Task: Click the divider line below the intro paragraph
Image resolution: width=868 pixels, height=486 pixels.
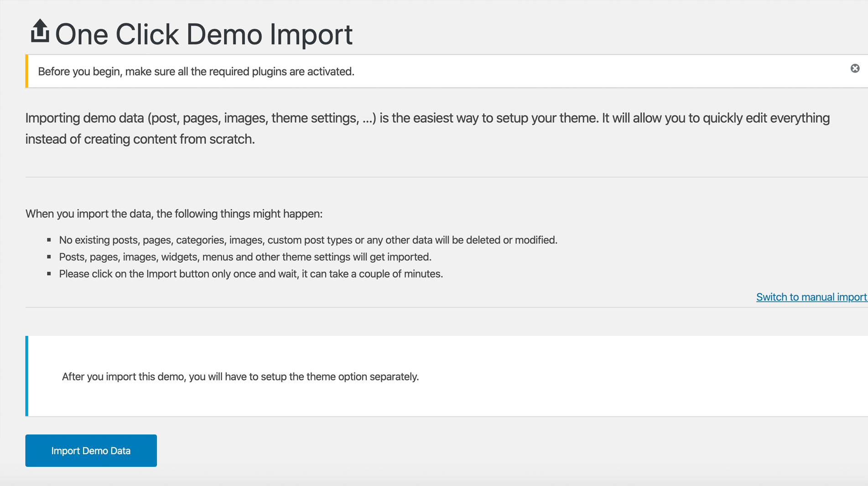Action: click(x=446, y=177)
